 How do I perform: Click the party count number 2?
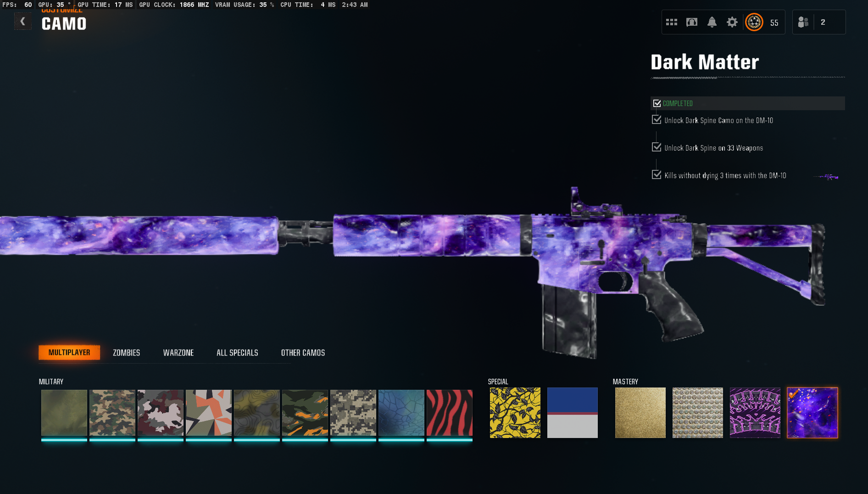point(823,22)
